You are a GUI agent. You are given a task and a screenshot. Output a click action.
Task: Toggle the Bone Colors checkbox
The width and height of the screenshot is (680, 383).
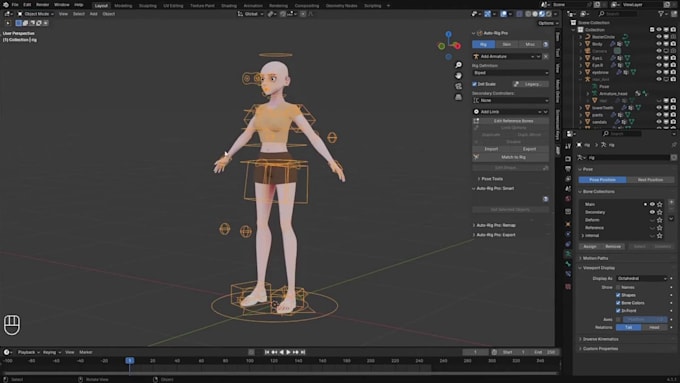coord(618,303)
